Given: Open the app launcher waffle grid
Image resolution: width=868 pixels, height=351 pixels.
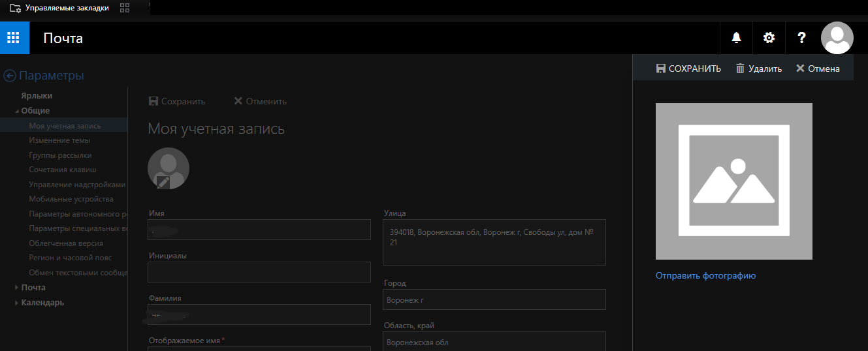Looking at the screenshot, I should click(14, 38).
